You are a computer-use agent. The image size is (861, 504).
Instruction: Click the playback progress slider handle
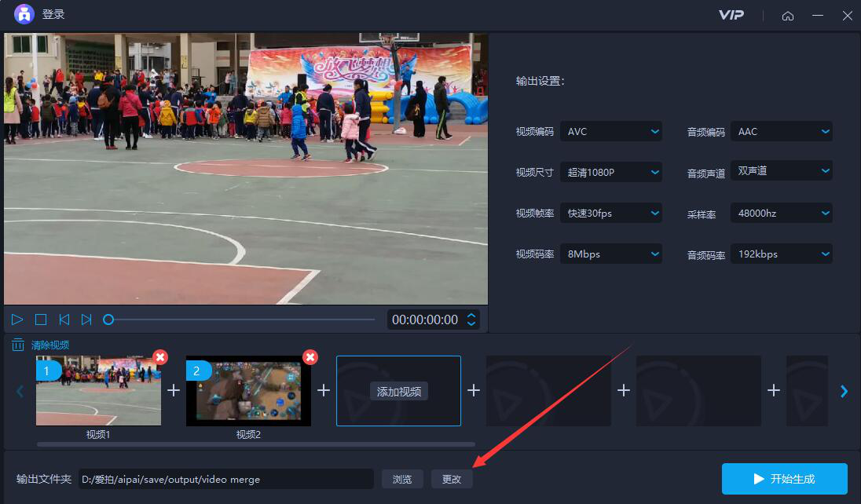point(108,320)
